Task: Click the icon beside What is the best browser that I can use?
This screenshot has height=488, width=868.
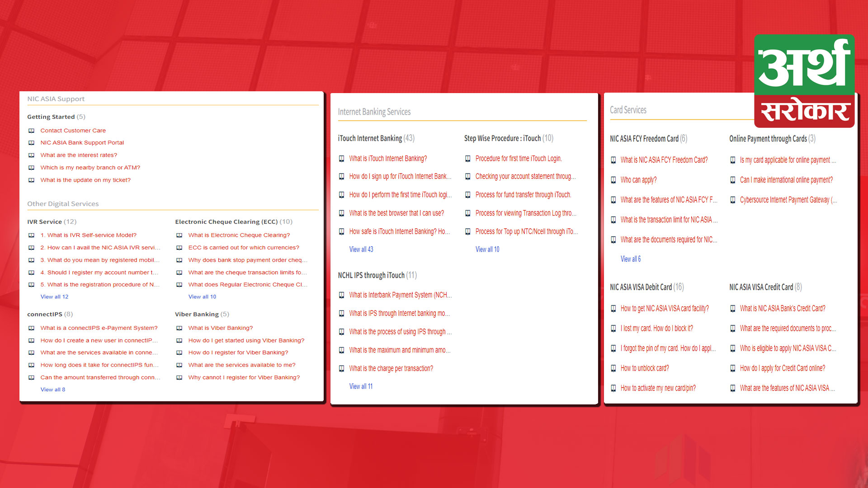Action: 341,213
